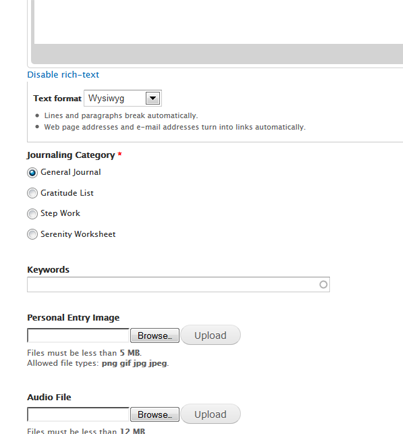Choose the Serenity Worksheet radio option

click(x=32, y=234)
